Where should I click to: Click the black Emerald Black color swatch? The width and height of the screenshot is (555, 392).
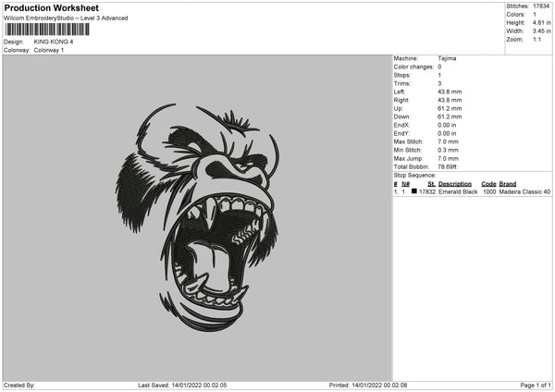pos(414,191)
